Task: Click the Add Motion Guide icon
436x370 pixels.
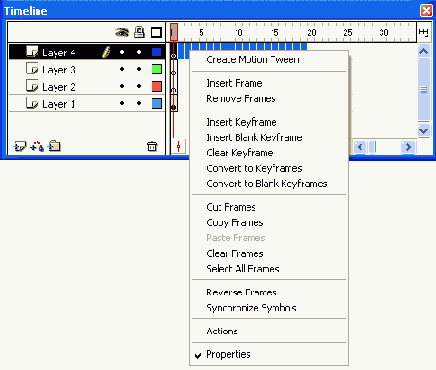Action: [x=37, y=146]
